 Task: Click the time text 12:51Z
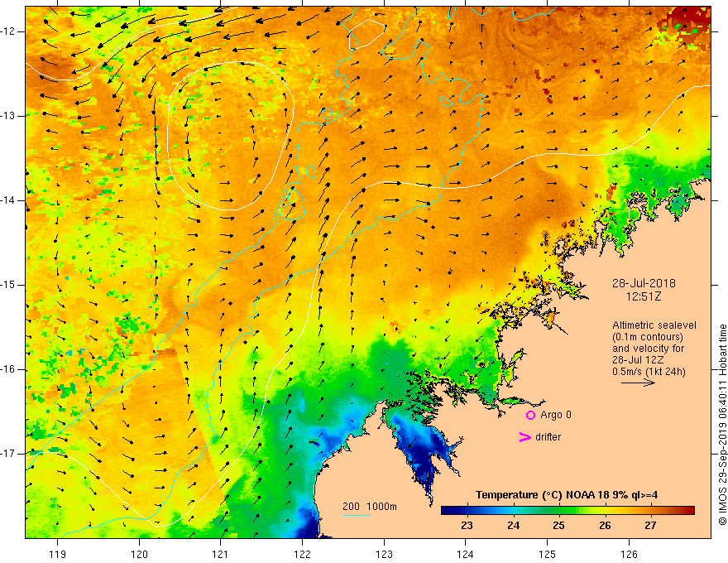coord(643,296)
